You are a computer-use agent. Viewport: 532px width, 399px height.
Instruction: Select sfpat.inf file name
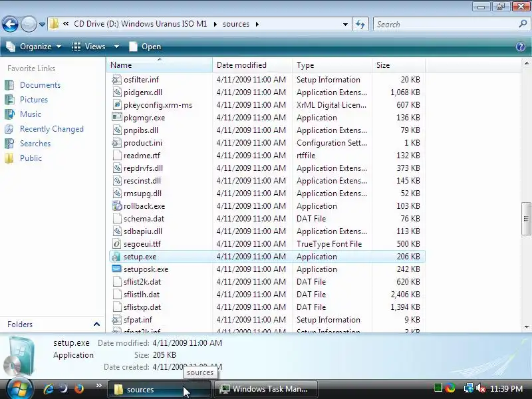click(138, 320)
